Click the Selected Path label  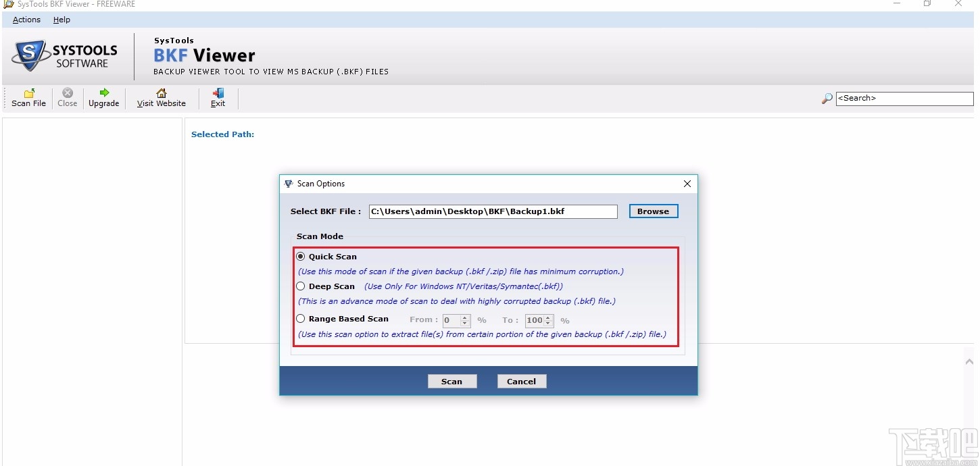click(223, 134)
